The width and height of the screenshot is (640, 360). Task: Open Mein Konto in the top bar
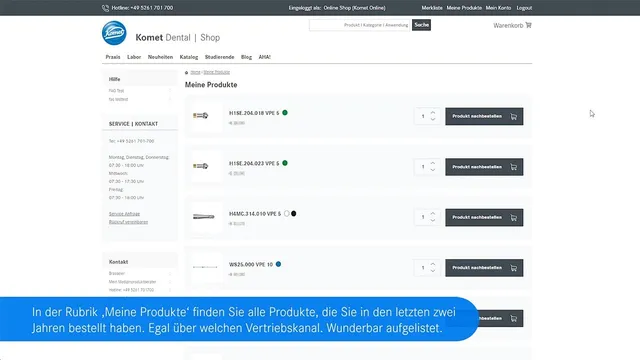click(x=498, y=8)
